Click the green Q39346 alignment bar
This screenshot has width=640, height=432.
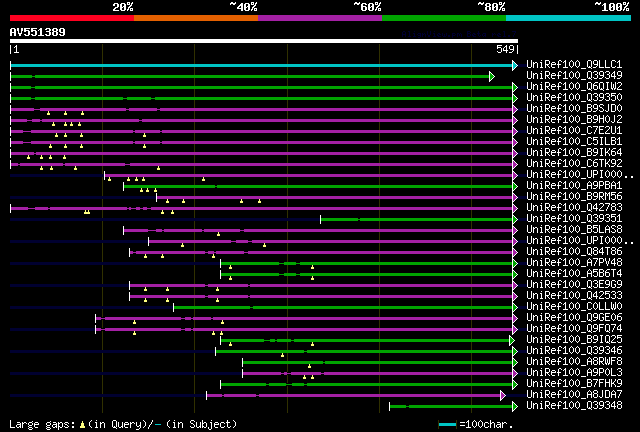[x=364, y=352]
